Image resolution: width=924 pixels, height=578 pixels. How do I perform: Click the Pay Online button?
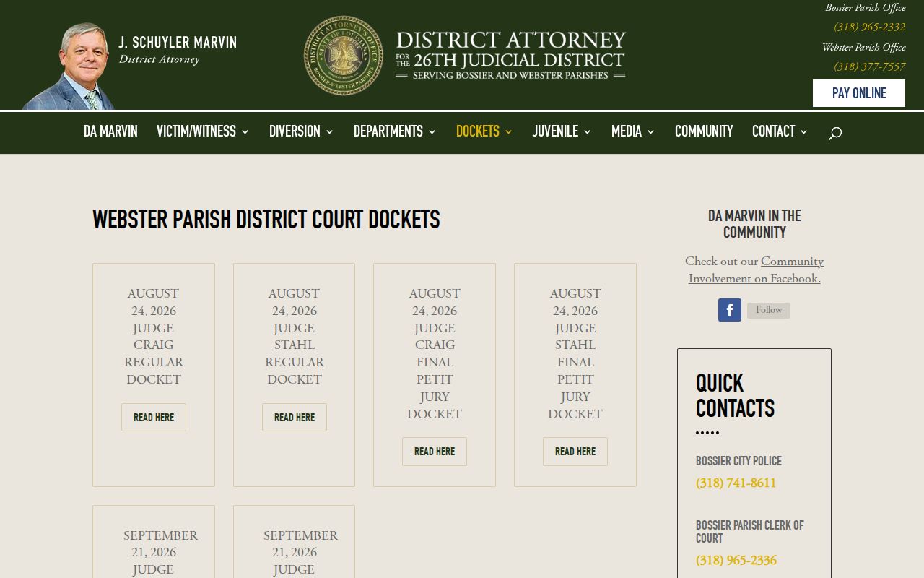[859, 93]
